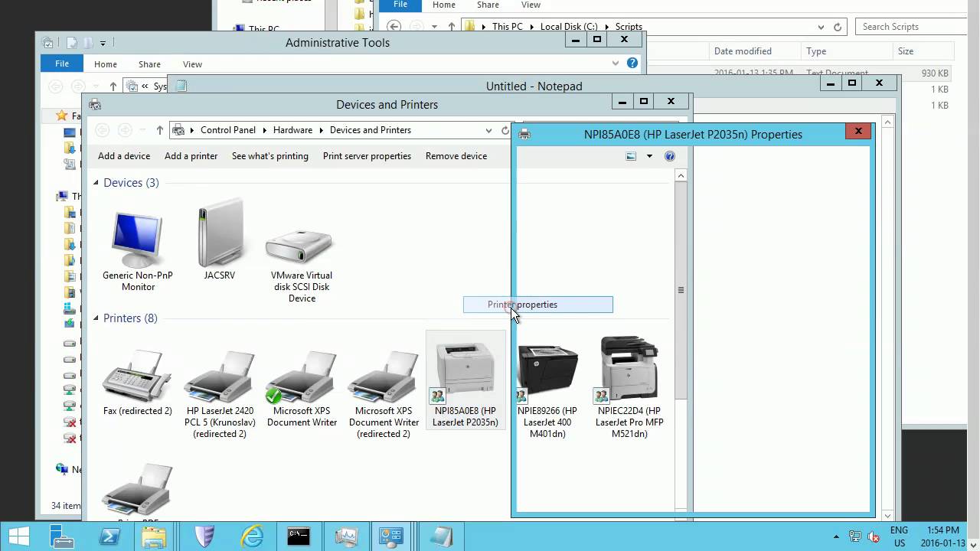The width and height of the screenshot is (980, 551).
Task: Select the NPIEC22D4 LaserJet Pro MFP printer
Action: click(629, 388)
